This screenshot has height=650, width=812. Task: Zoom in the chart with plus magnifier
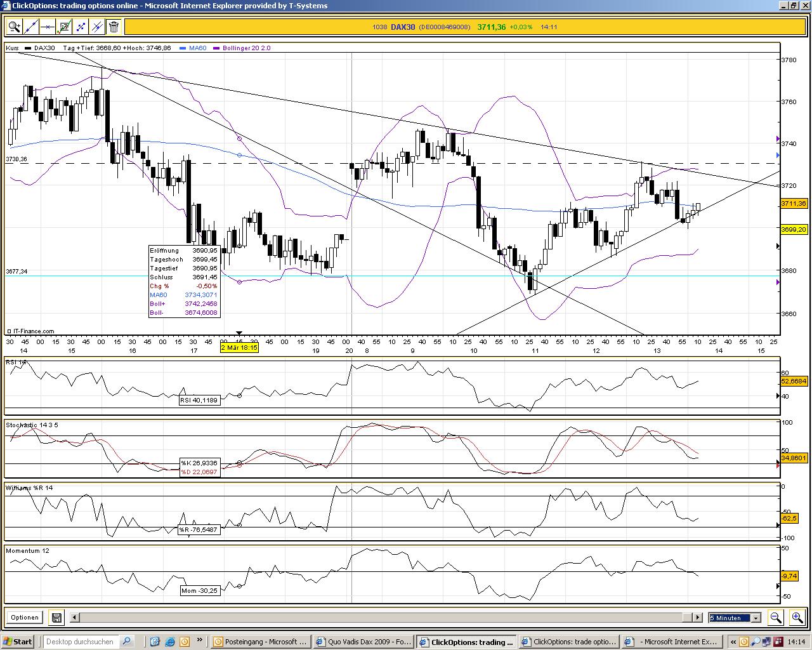coord(797,617)
